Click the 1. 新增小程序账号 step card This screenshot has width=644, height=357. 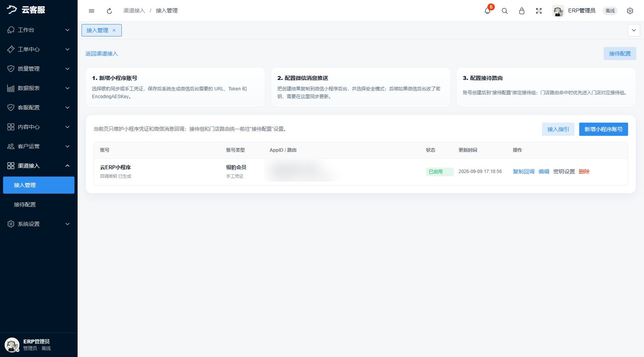175,87
